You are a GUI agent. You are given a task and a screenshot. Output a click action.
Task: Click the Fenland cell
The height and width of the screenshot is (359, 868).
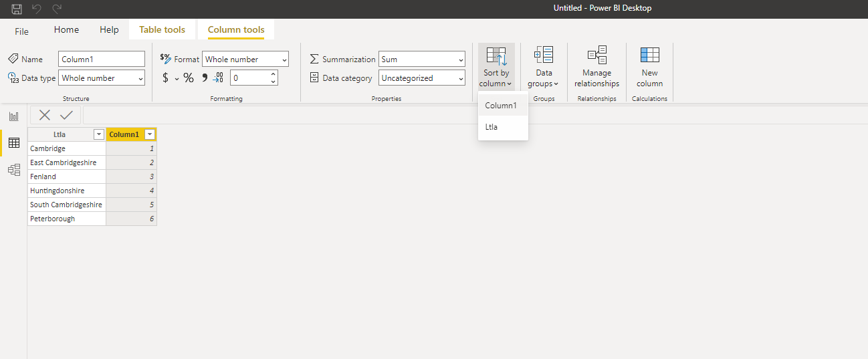pyautogui.click(x=67, y=176)
